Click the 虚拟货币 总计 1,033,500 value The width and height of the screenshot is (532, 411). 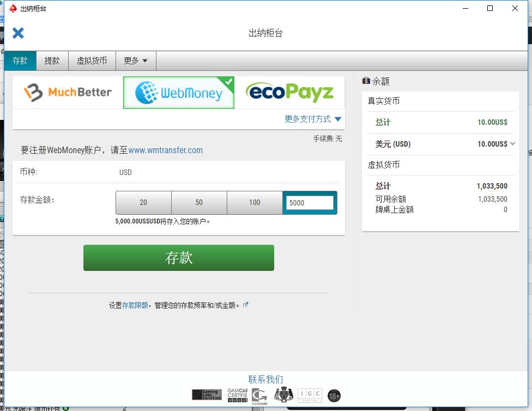coord(492,186)
